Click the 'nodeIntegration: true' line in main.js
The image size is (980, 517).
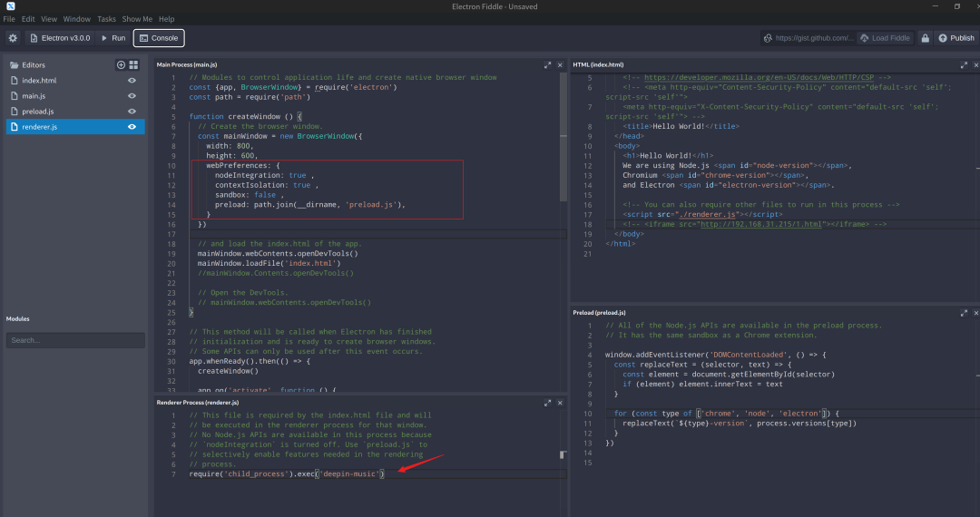click(264, 175)
